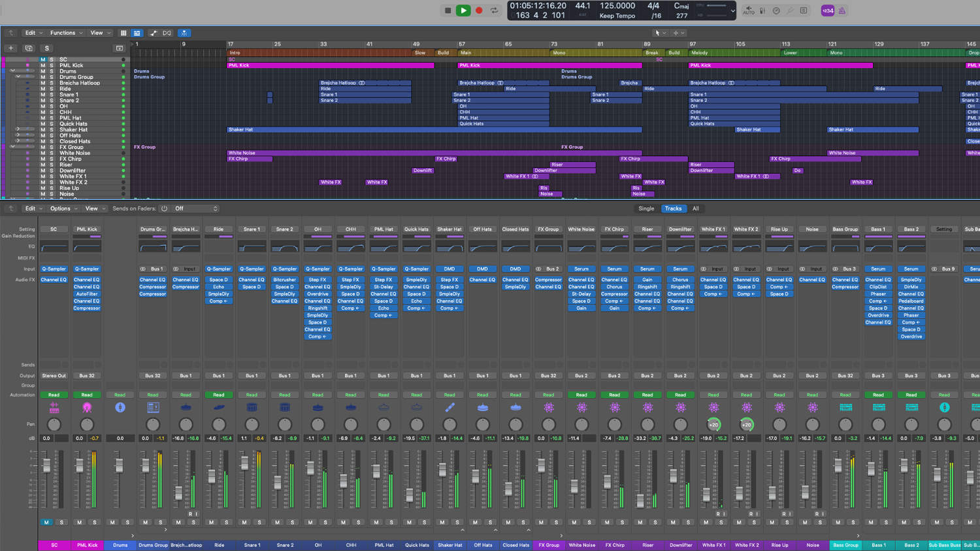Click the track list global tracks button
Screen dimensions: 980x551
click(120, 48)
